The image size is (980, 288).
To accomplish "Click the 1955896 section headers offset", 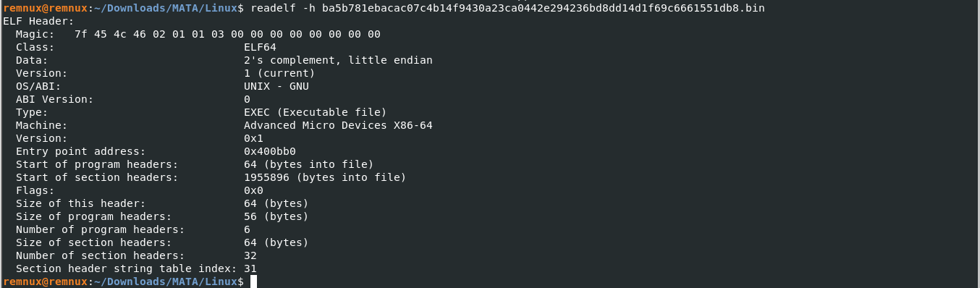I will [266, 177].
